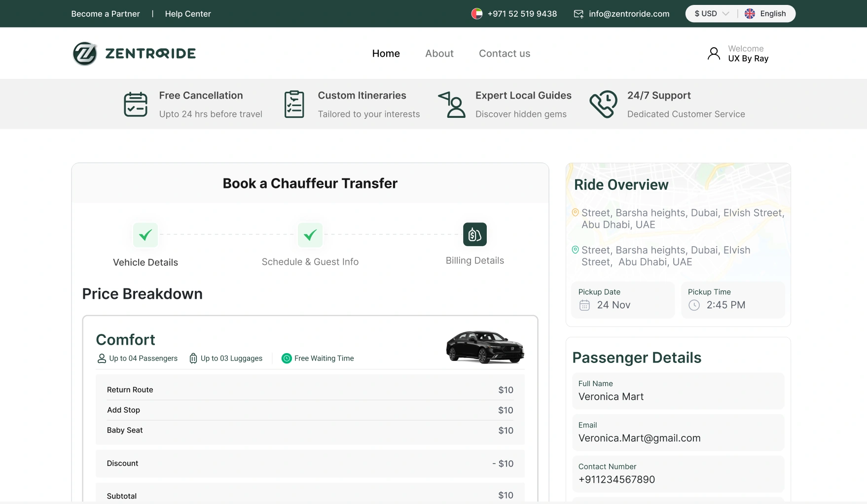Click the email envelope icon

[x=578, y=14]
